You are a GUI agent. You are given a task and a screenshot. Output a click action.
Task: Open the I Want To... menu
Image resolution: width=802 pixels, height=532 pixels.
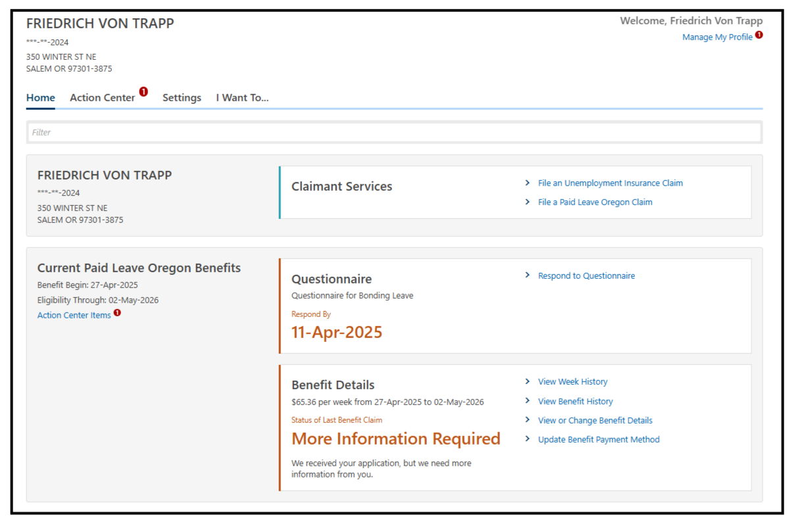coord(242,98)
